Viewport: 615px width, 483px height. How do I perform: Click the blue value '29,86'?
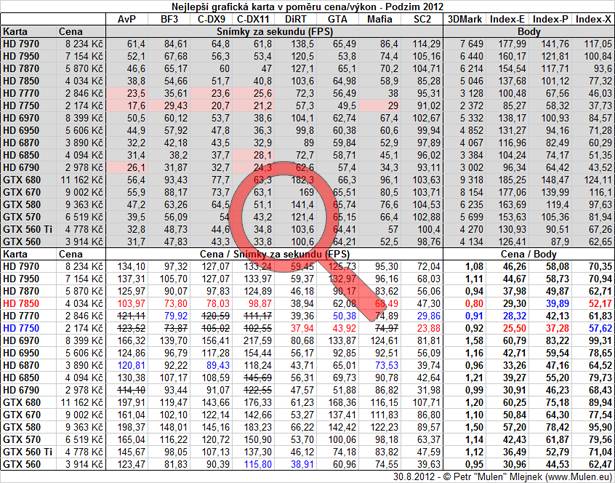pos(429,316)
